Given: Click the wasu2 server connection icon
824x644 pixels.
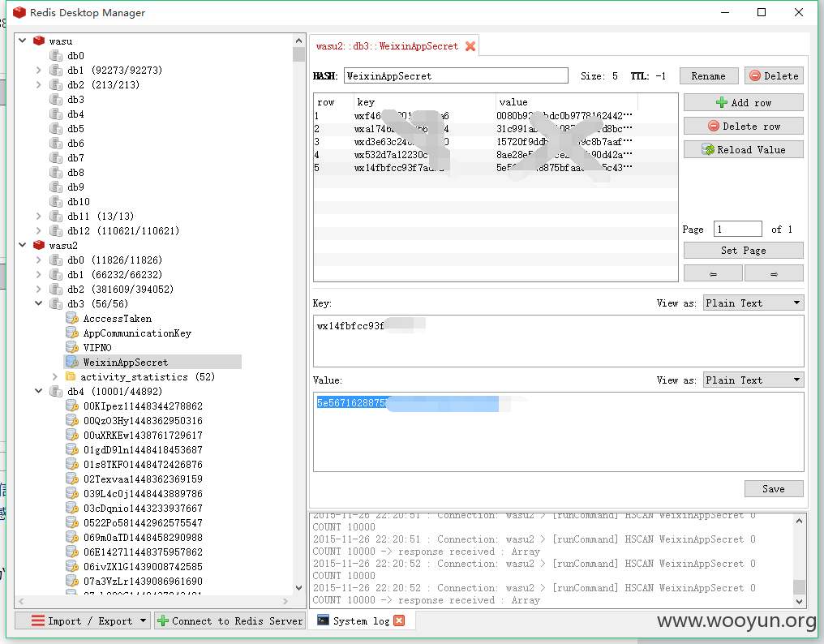Looking at the screenshot, I should (x=39, y=246).
